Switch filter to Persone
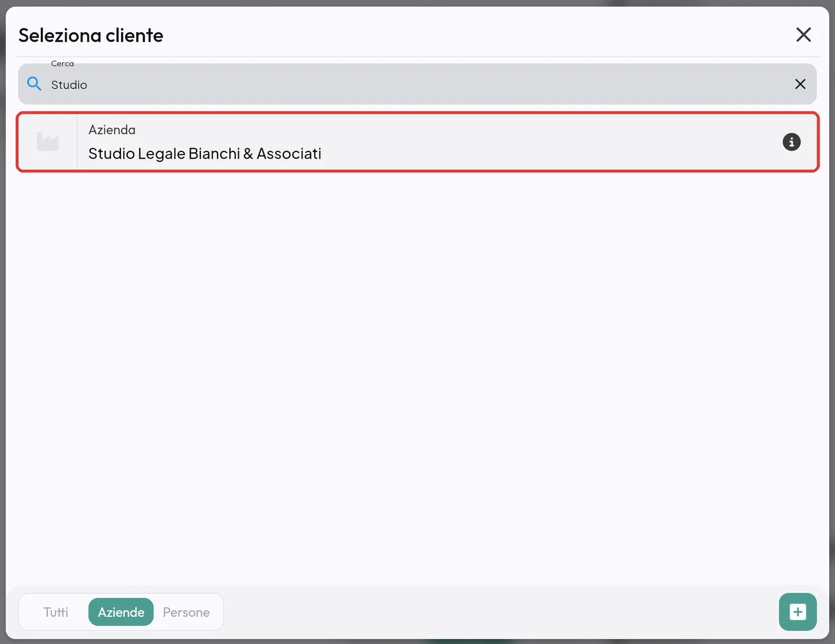This screenshot has width=835, height=644. (x=186, y=612)
